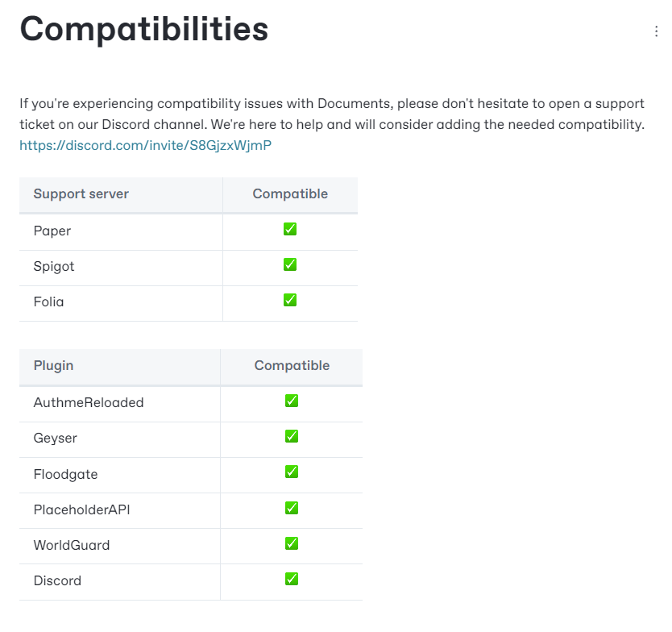The height and width of the screenshot is (632, 672).
Task: Click the Discord plugin compatible checkmark
Action: tap(292, 580)
